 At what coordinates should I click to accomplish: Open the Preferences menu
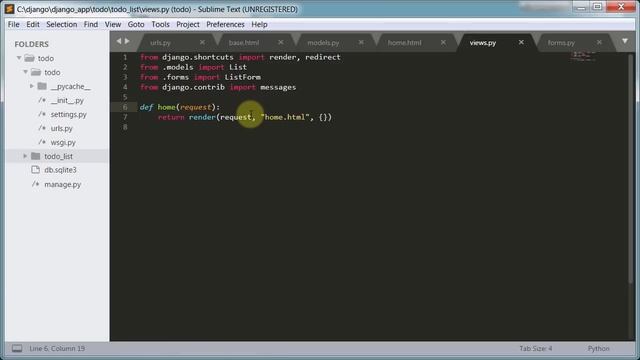click(225, 24)
